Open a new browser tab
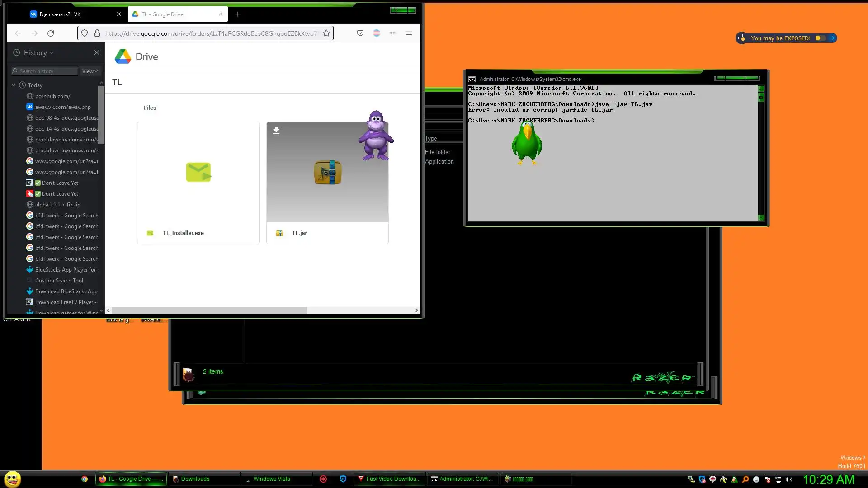Screen dimensions: 868x488 tap(237, 14)
